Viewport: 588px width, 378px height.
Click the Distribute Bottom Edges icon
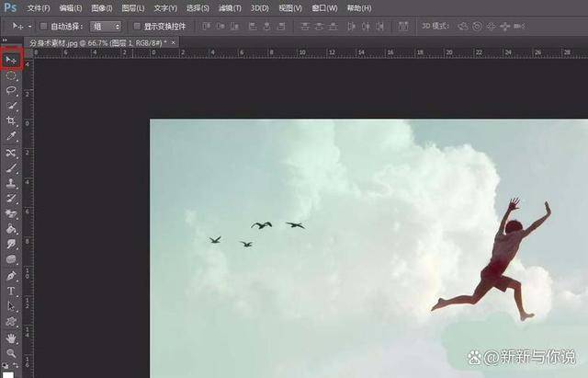pos(333,27)
